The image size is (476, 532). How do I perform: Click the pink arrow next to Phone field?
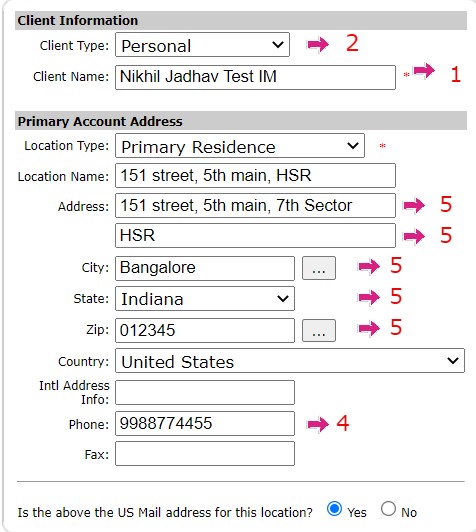[318, 424]
